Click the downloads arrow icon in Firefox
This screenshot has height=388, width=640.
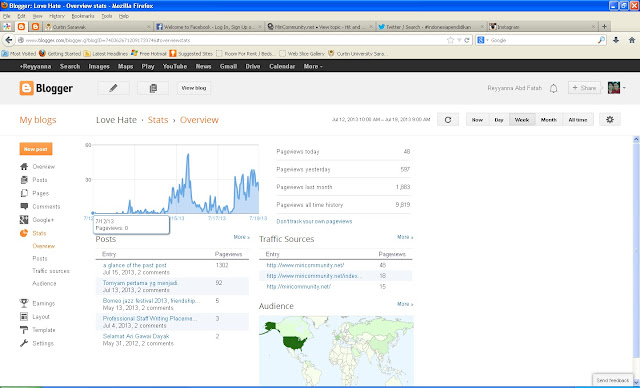[616, 40]
